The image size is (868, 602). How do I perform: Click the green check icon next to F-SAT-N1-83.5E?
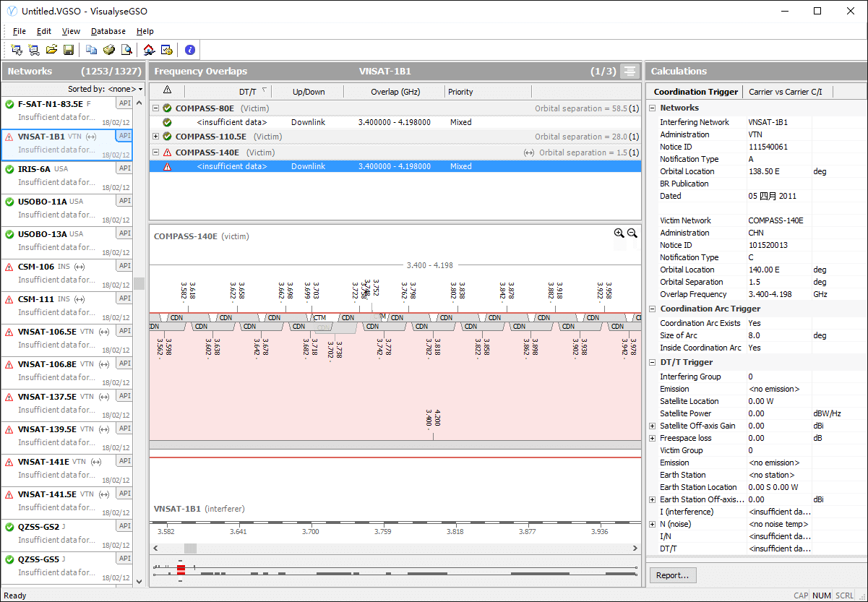click(9, 104)
